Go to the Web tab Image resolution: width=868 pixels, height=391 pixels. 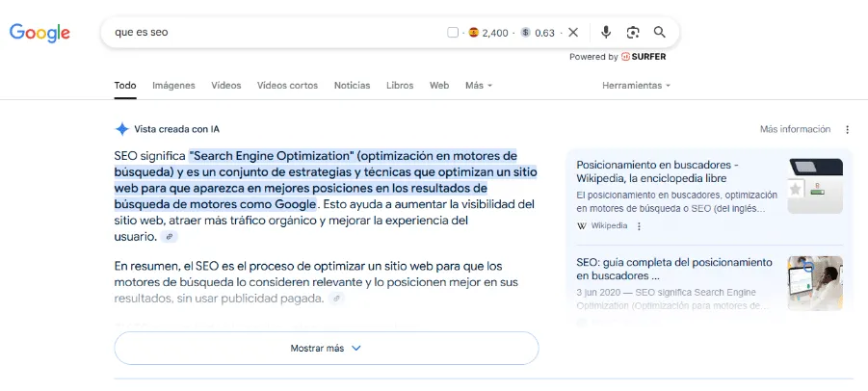439,86
